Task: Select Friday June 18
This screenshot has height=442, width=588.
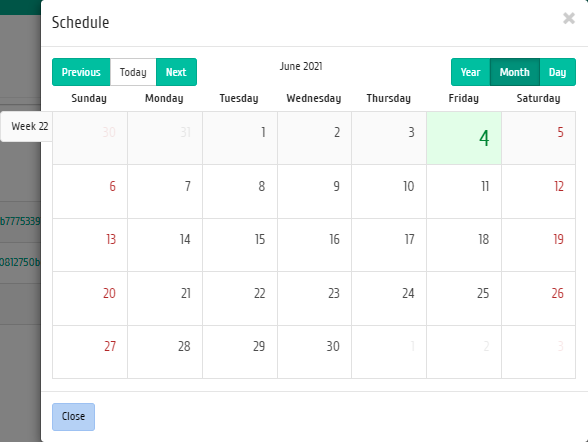Action: click(464, 245)
